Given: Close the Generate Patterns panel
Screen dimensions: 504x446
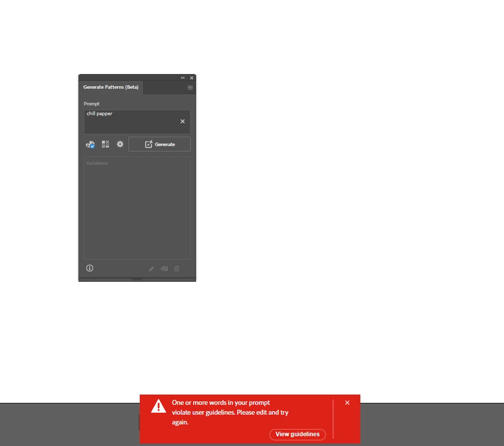Looking at the screenshot, I should click(192, 78).
